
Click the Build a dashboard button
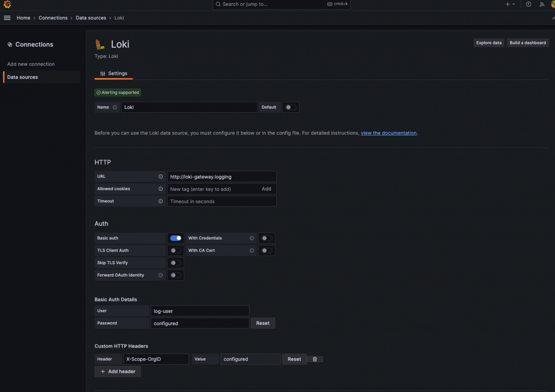click(x=528, y=43)
